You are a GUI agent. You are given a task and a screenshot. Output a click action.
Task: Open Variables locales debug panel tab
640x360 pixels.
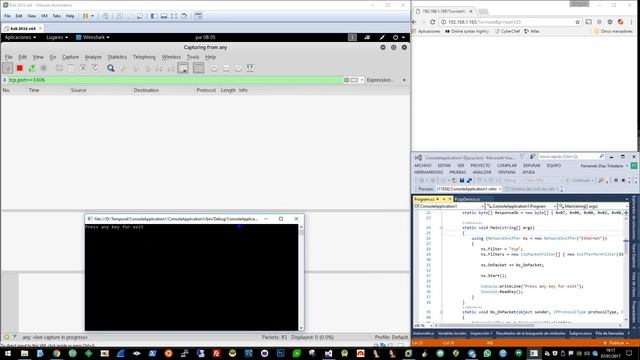click(452, 333)
